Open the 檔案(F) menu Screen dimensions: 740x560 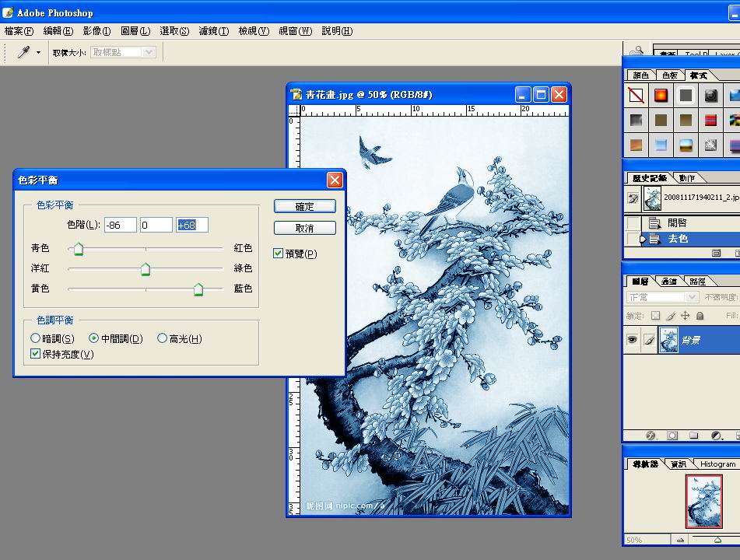pos(19,30)
